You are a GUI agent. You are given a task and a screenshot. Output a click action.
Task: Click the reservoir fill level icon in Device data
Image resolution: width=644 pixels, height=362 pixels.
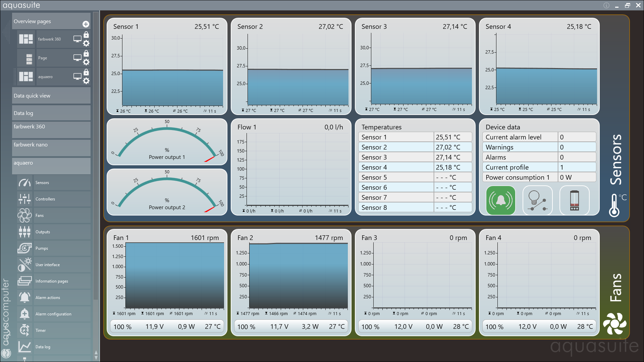(x=575, y=200)
